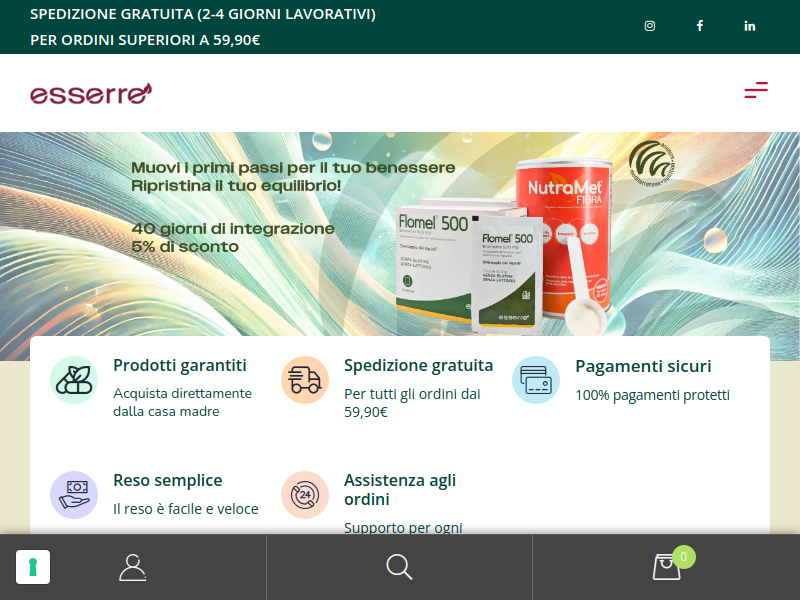
Task: Click 'Acquista direttamente dalla casa madre' text
Action: (183, 403)
